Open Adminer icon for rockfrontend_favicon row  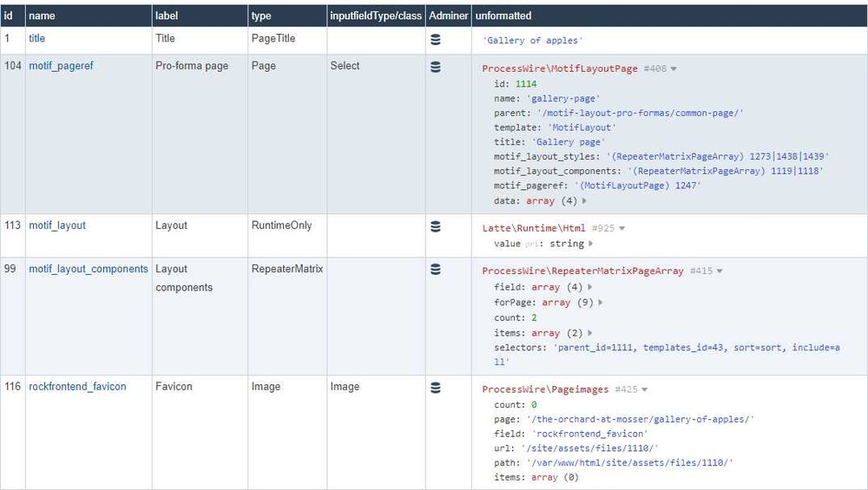436,388
